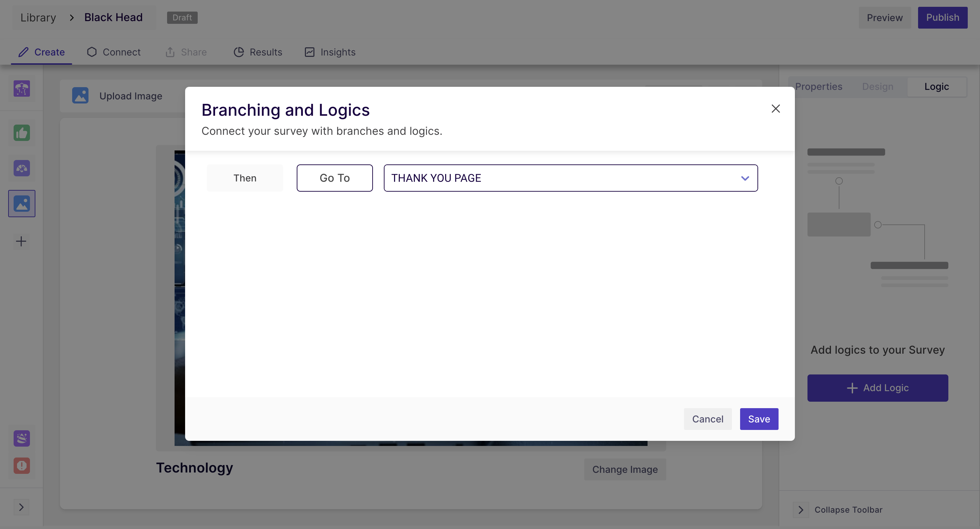This screenshot has height=529, width=980.
Task: Click the thumbs-up question icon in sidebar
Action: click(x=22, y=133)
